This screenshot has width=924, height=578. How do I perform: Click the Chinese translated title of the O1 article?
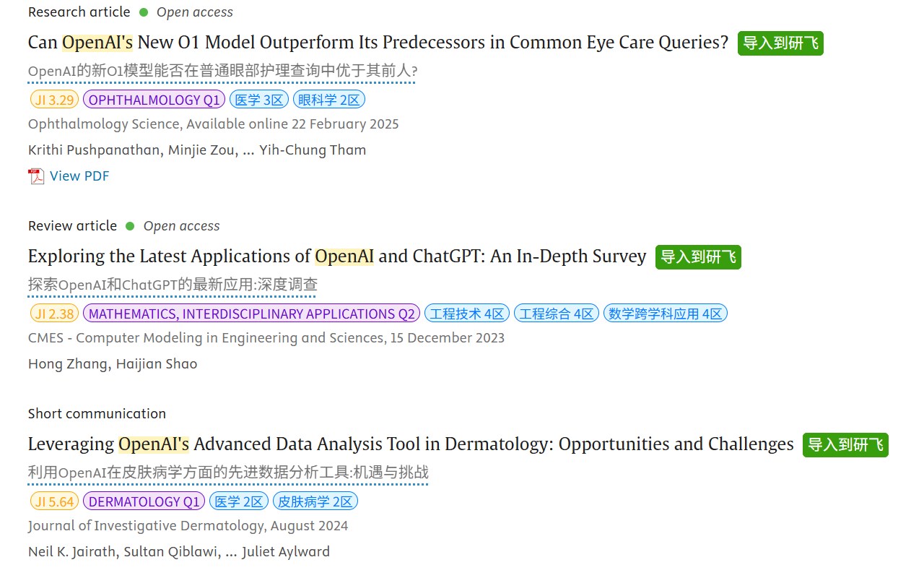tap(222, 72)
